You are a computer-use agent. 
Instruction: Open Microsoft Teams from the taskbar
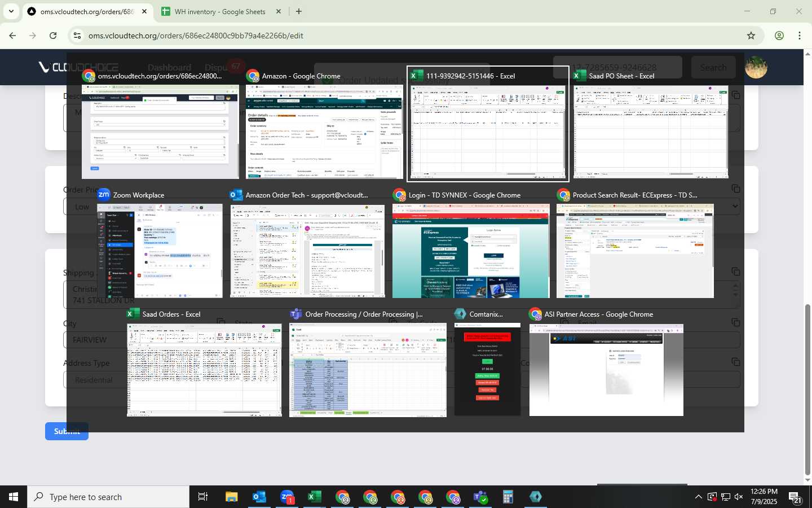point(480,497)
